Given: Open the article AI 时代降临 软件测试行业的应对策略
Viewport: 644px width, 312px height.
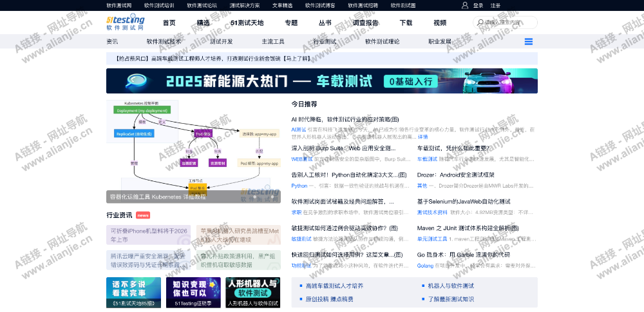Looking at the screenshot, I should tap(345, 120).
